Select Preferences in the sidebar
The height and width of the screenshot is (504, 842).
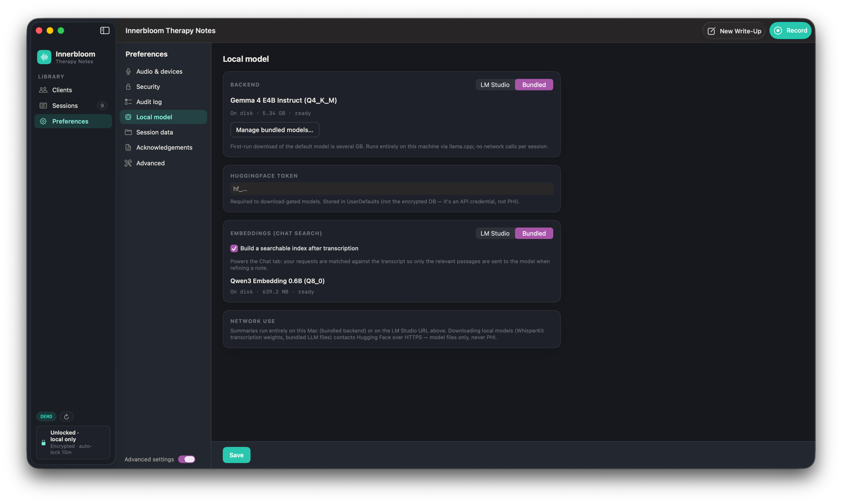(x=73, y=121)
